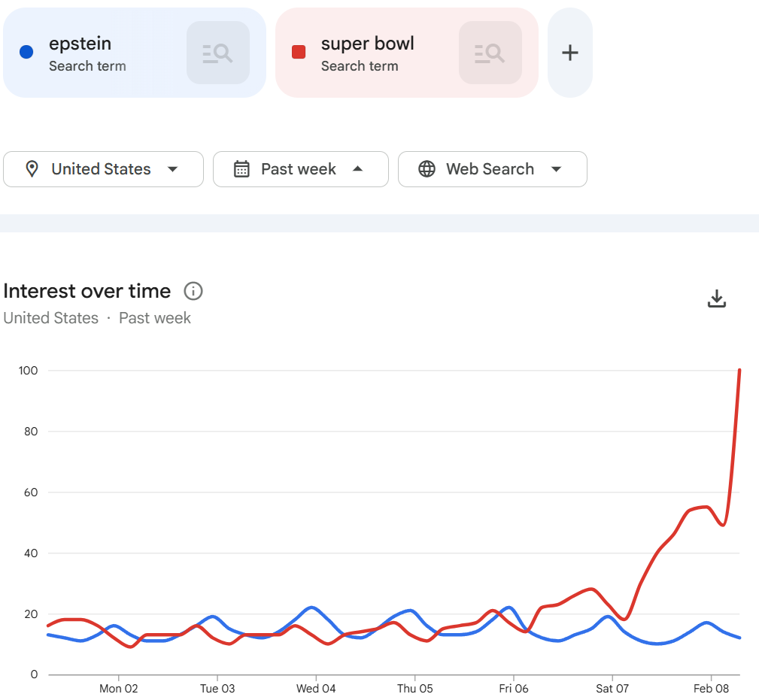Click the epstein search term explore icon
The image size is (759, 700).
(x=218, y=53)
